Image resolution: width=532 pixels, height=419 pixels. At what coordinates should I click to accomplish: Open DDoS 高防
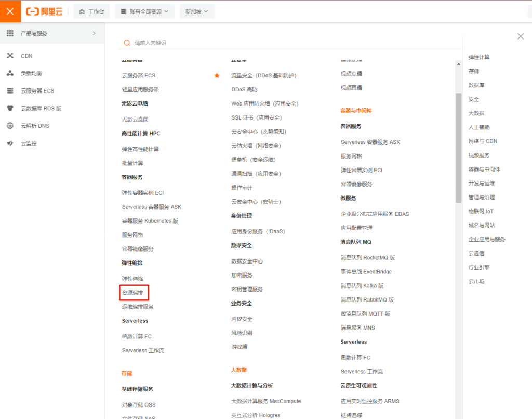click(x=244, y=89)
